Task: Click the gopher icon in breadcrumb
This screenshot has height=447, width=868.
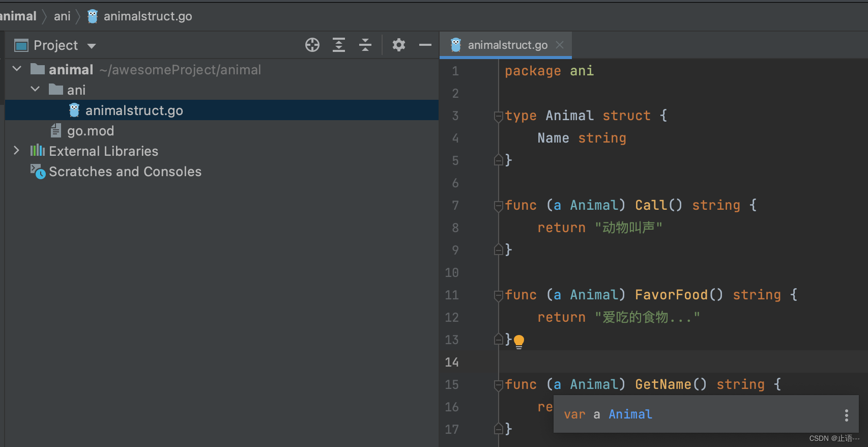Action: point(93,16)
